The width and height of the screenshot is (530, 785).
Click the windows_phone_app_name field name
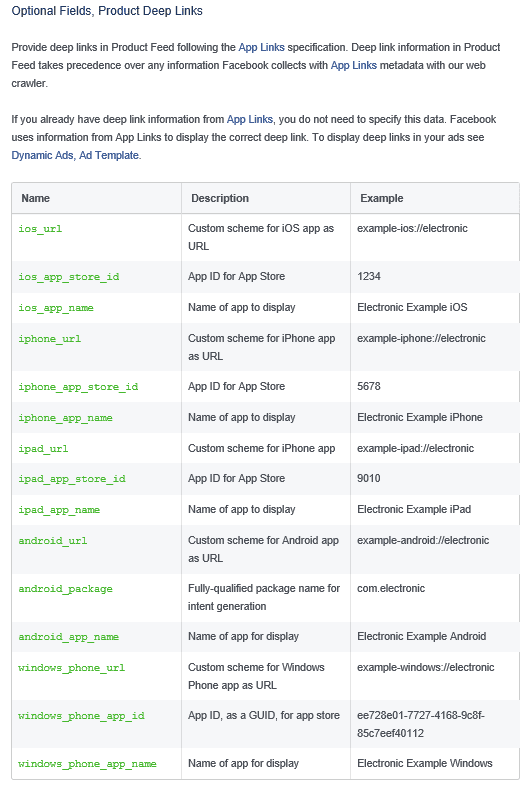pos(87,764)
